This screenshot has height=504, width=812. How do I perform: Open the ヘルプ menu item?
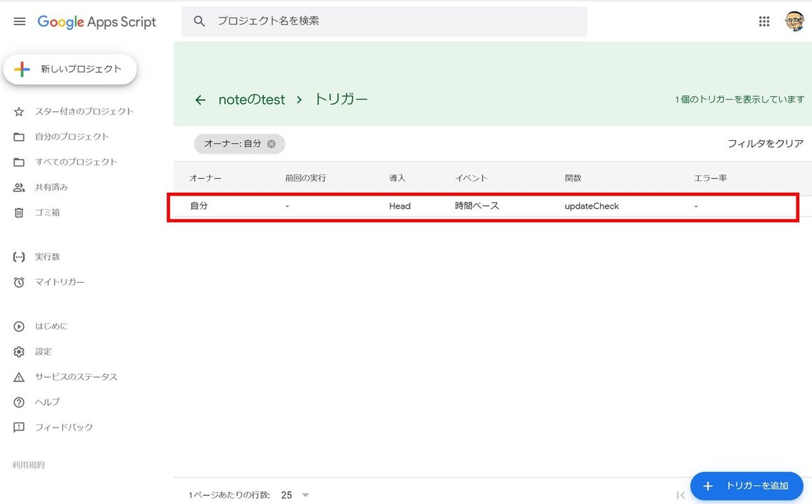click(45, 402)
